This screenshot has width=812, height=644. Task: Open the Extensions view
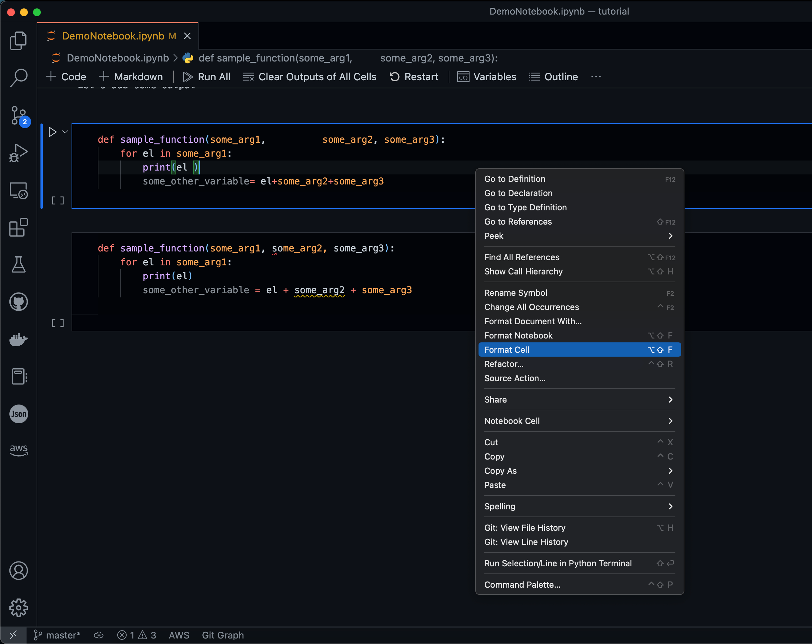pos(18,227)
